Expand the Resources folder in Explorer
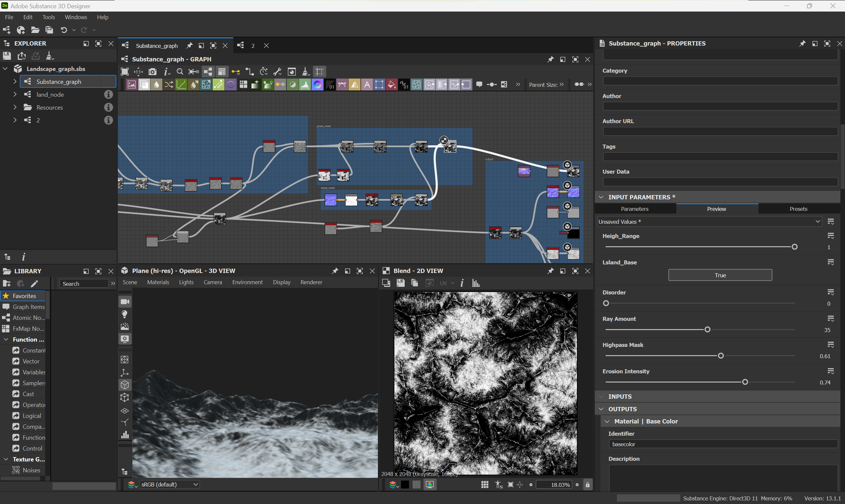845x504 pixels. 15,107
